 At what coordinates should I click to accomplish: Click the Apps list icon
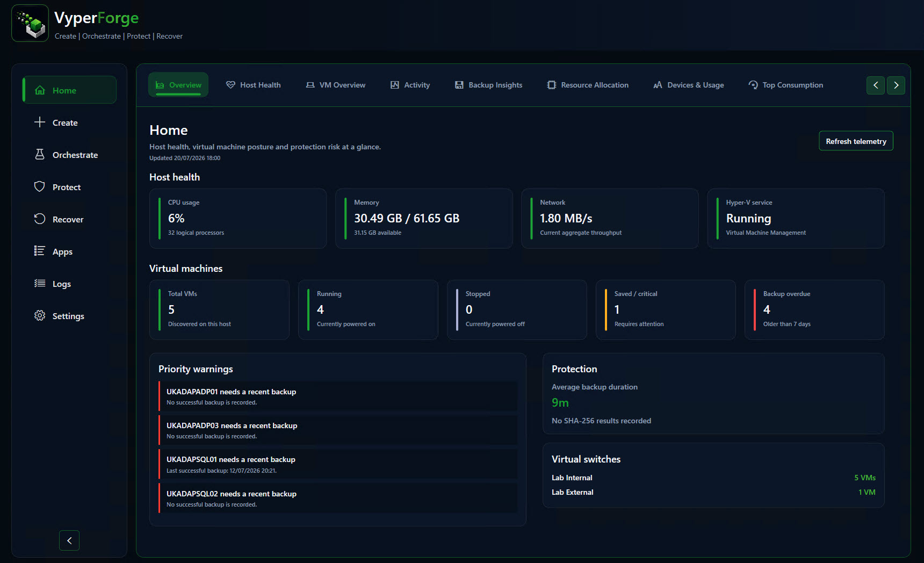pyautogui.click(x=40, y=251)
